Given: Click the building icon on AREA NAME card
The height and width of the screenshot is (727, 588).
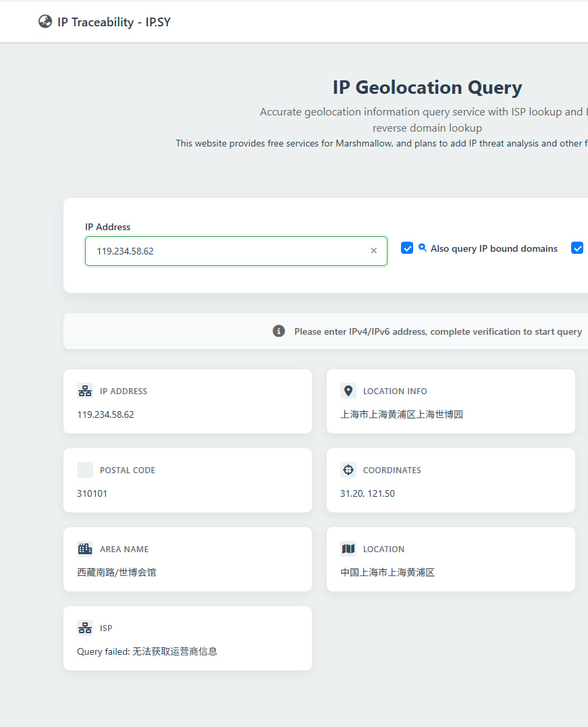Looking at the screenshot, I should pyautogui.click(x=85, y=549).
